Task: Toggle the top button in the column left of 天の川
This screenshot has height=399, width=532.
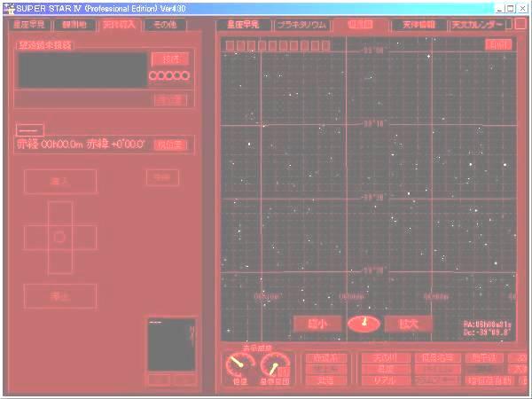Action: 325,358
